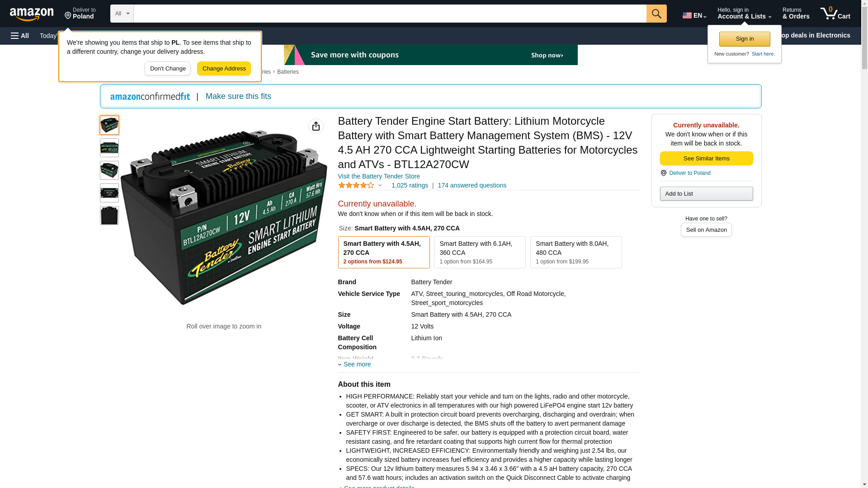This screenshot has height=488, width=868.
Task: Click the Amazon logo
Action: [32, 14]
